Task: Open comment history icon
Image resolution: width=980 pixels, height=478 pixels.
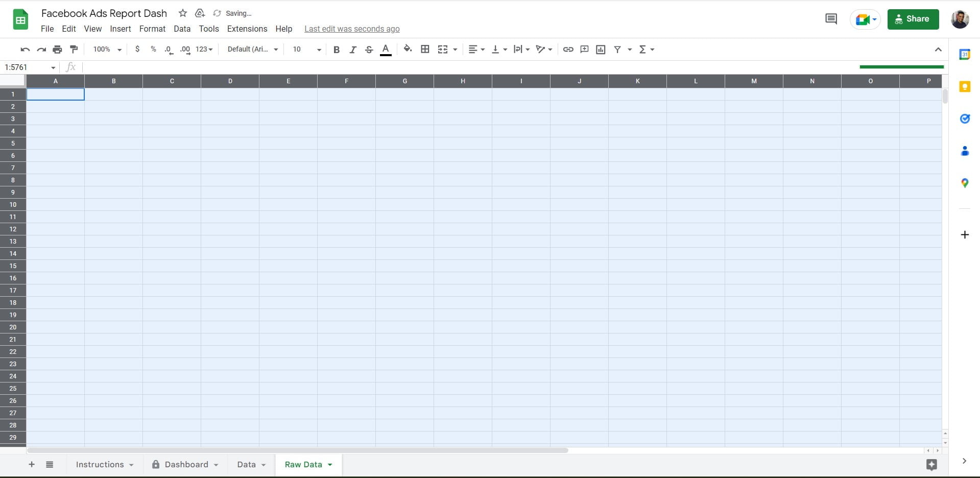Action: coord(831,19)
